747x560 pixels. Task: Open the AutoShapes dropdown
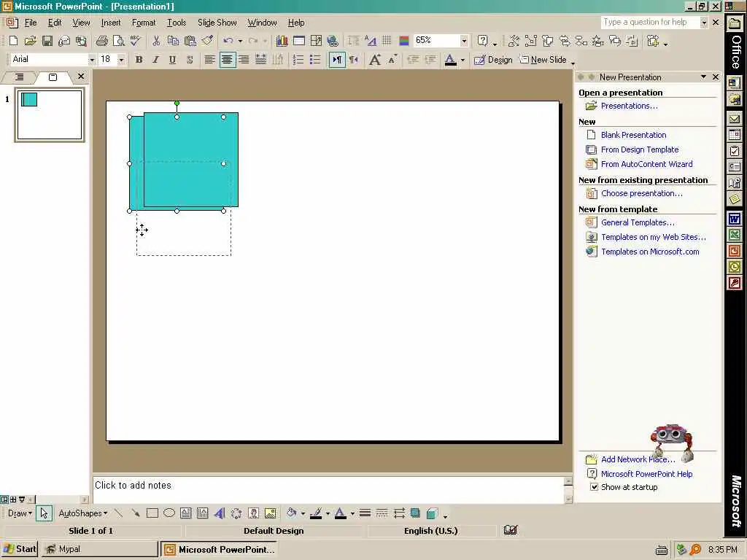[x=83, y=513]
